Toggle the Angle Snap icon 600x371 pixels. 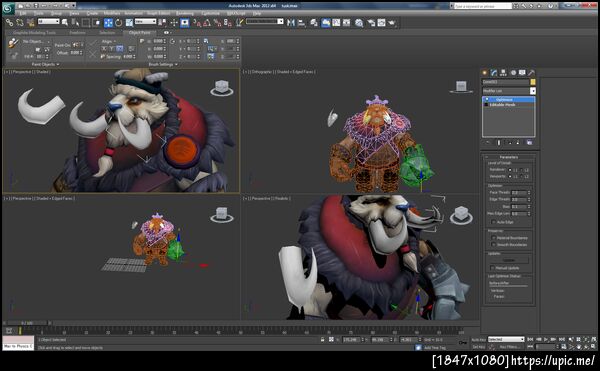(207, 23)
